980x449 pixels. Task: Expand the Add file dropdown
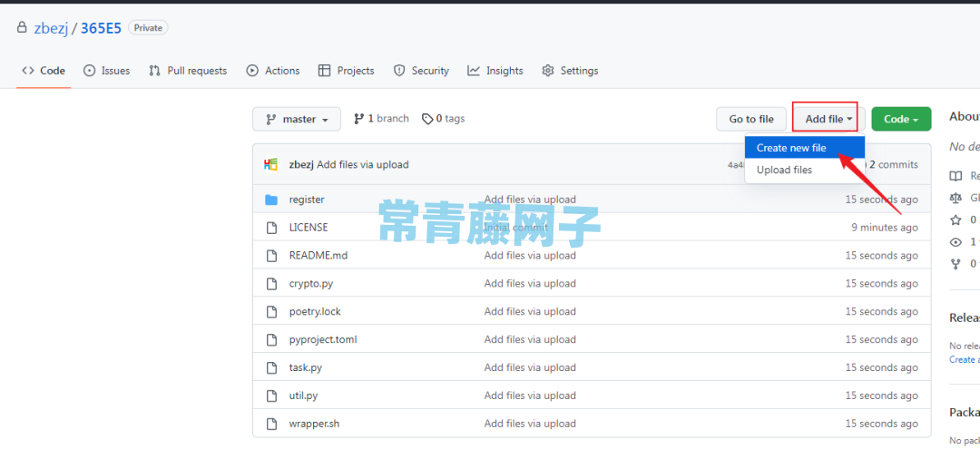click(828, 119)
